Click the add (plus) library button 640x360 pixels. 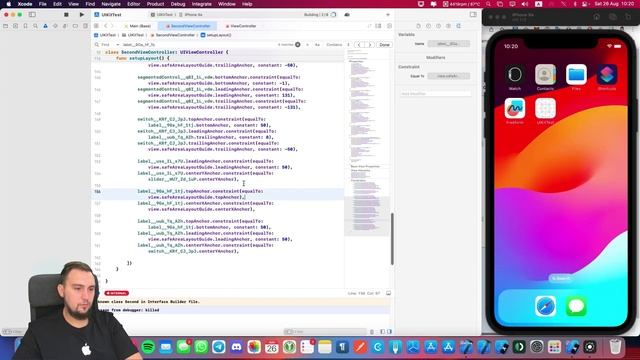388,15
